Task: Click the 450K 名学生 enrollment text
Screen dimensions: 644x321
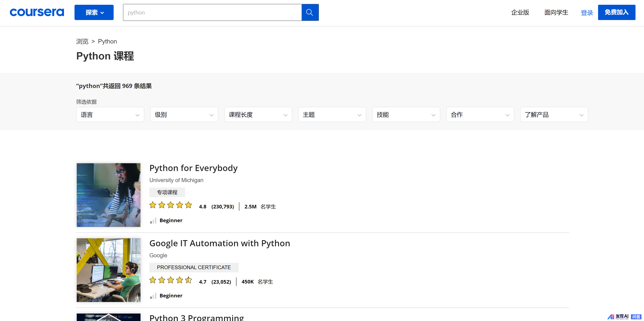Action: [257, 282]
